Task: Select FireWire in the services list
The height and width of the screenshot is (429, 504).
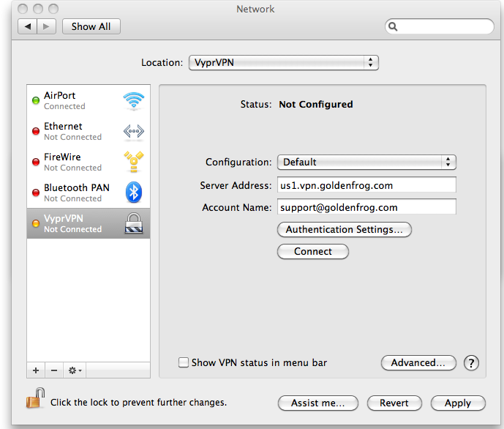Action: coord(89,162)
